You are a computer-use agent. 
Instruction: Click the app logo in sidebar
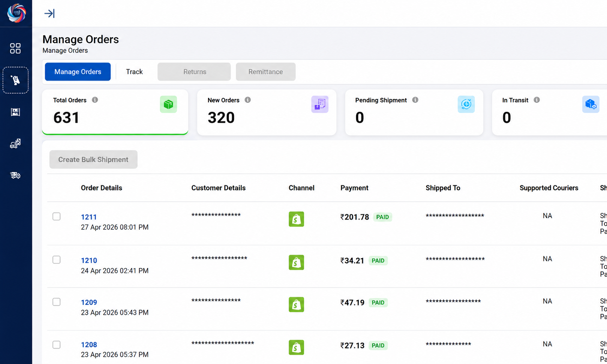pos(16,13)
